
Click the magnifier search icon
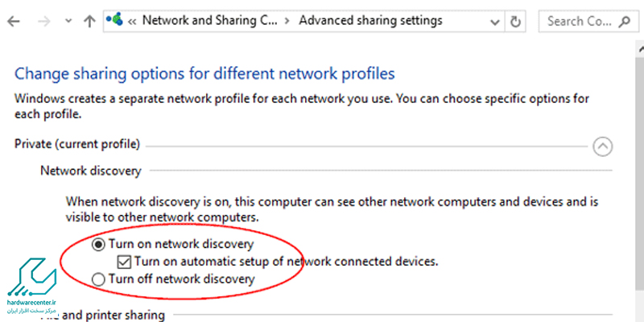[625, 21]
